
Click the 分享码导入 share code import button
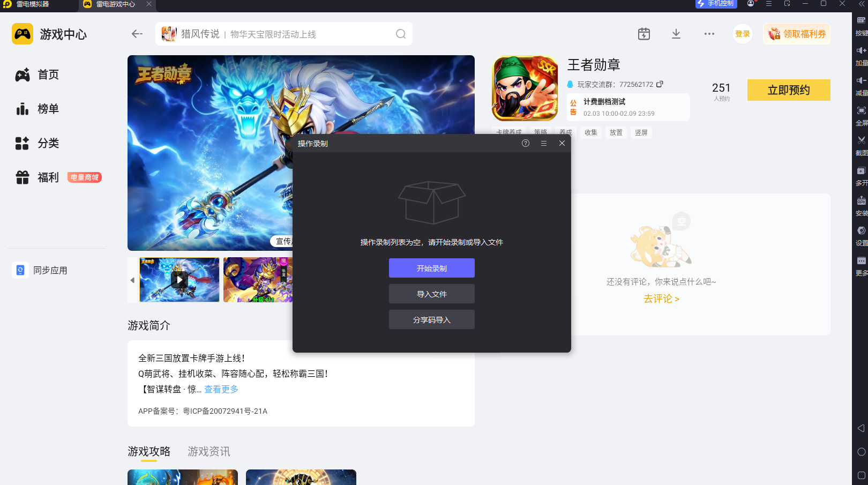(x=432, y=319)
